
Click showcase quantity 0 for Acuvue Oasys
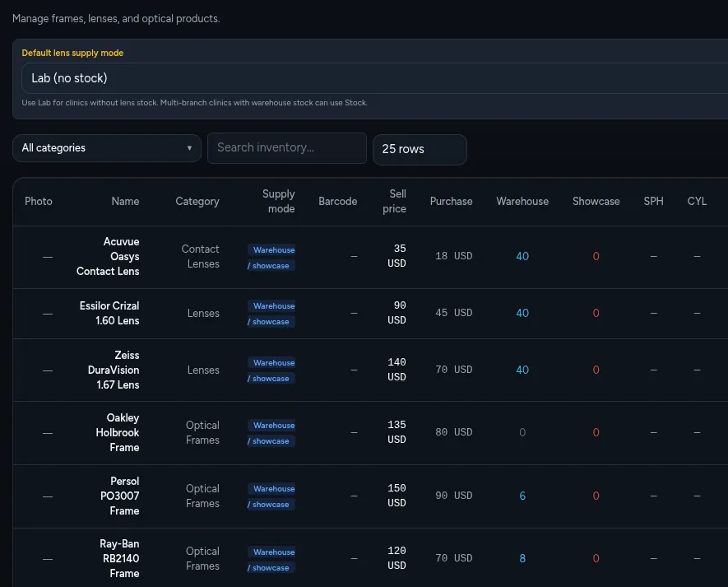pos(596,257)
